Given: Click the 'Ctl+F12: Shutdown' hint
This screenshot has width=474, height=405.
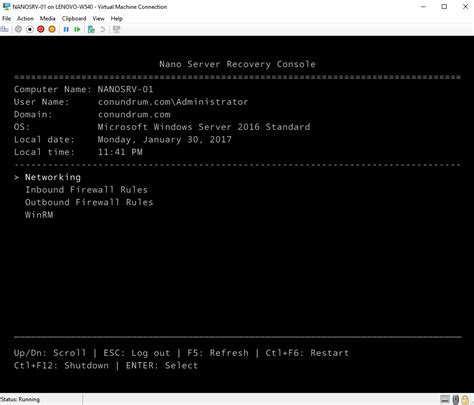Looking at the screenshot, I should [61, 365].
